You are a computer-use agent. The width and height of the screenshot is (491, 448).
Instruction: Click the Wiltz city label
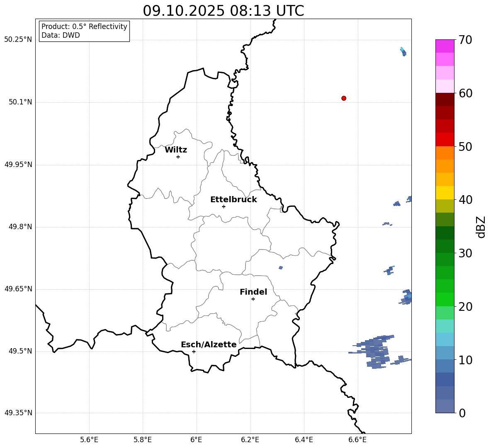tap(176, 150)
